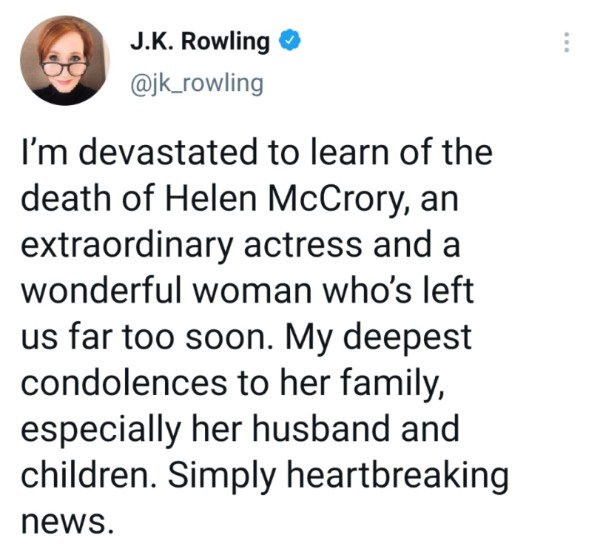
Task: Click the word heartbreaking in the tweet
Action: [x=398, y=476]
